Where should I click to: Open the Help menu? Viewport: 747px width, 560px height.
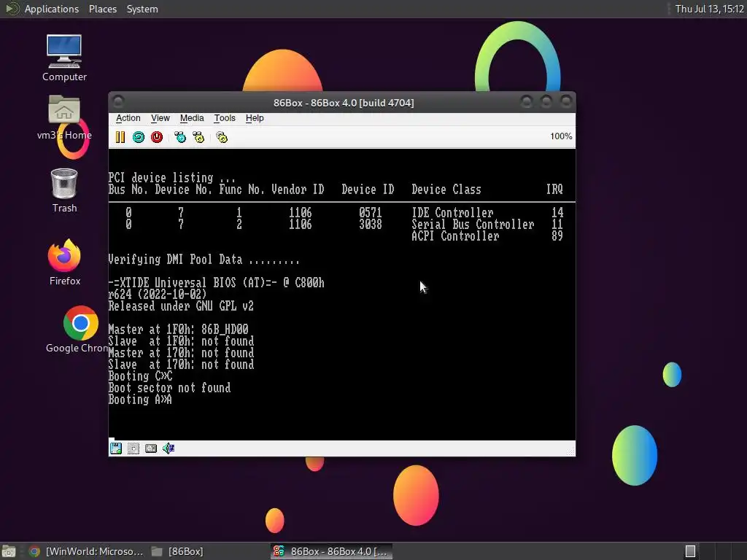[x=255, y=118]
